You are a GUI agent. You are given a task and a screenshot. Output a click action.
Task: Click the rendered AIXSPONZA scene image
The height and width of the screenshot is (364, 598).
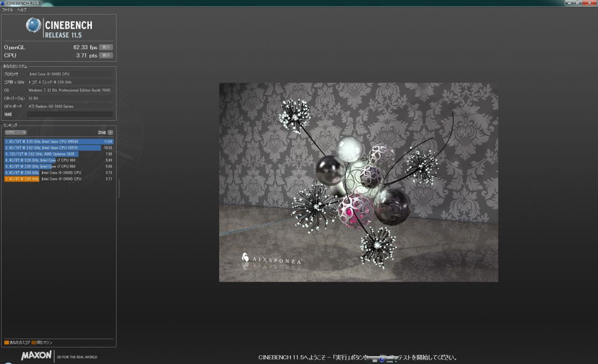[x=359, y=183]
